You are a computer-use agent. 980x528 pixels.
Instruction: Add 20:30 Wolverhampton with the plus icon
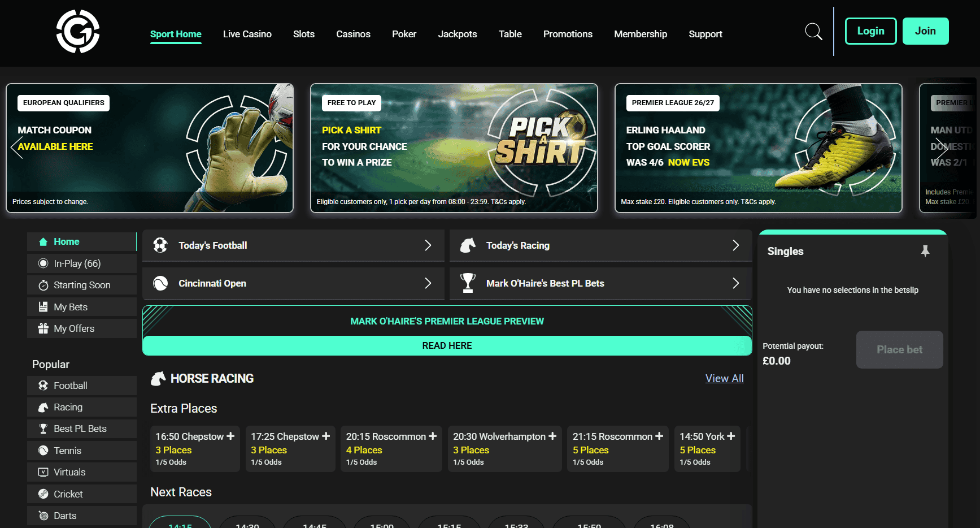click(552, 436)
